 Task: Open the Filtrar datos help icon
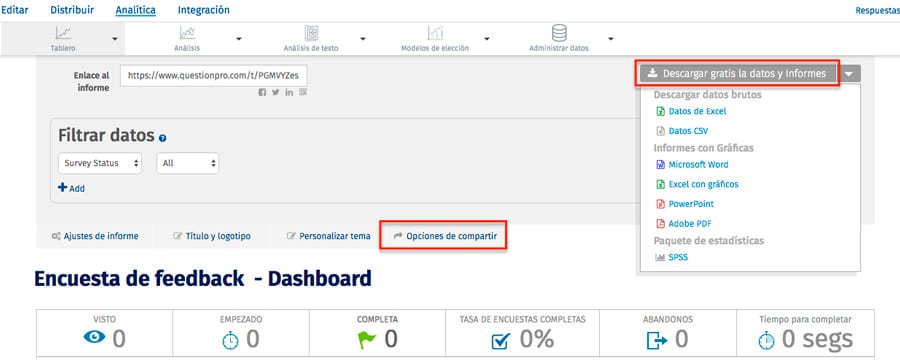(x=162, y=138)
